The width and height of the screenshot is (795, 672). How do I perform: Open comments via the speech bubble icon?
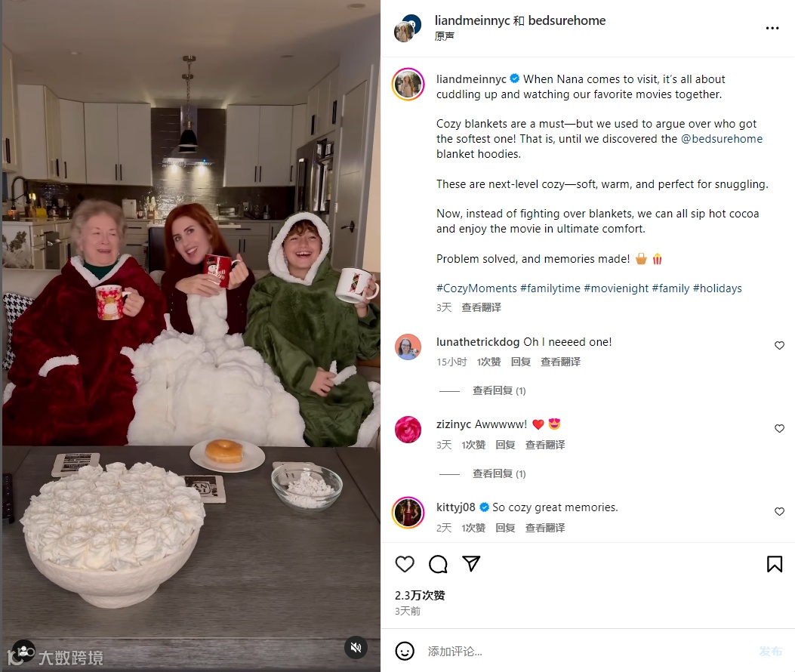click(438, 564)
